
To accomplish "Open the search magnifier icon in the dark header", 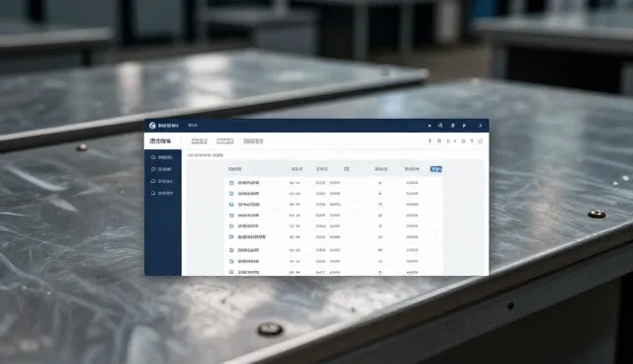I will point(440,126).
